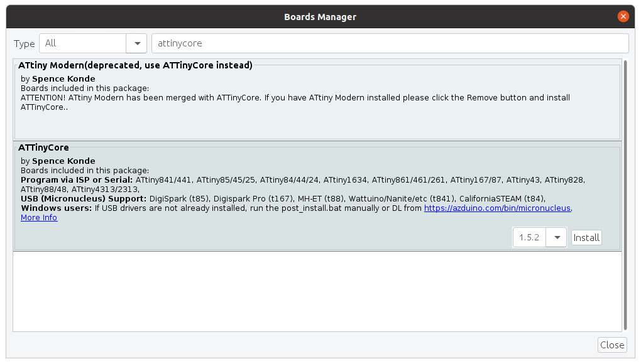Focus the search field containing "attinycore"
641x364 pixels.
click(390, 43)
